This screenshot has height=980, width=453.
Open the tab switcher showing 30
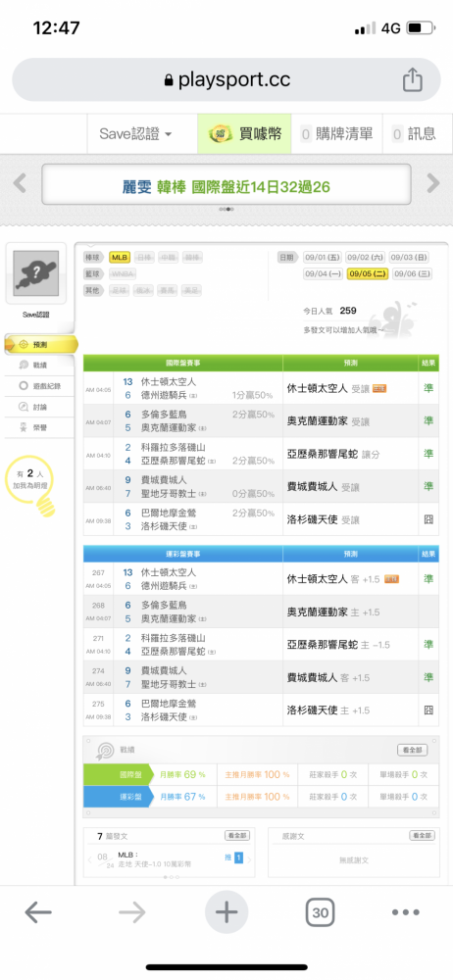[321, 912]
